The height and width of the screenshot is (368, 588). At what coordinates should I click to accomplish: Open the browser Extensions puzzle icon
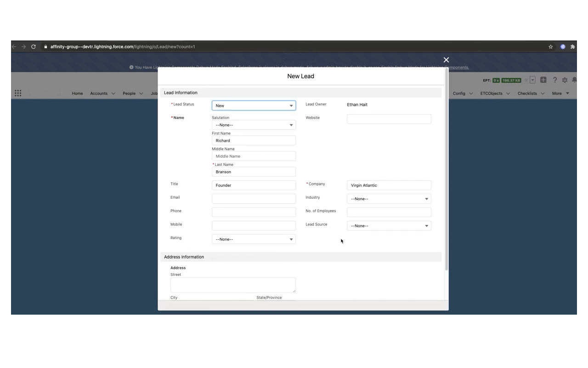[572, 46]
